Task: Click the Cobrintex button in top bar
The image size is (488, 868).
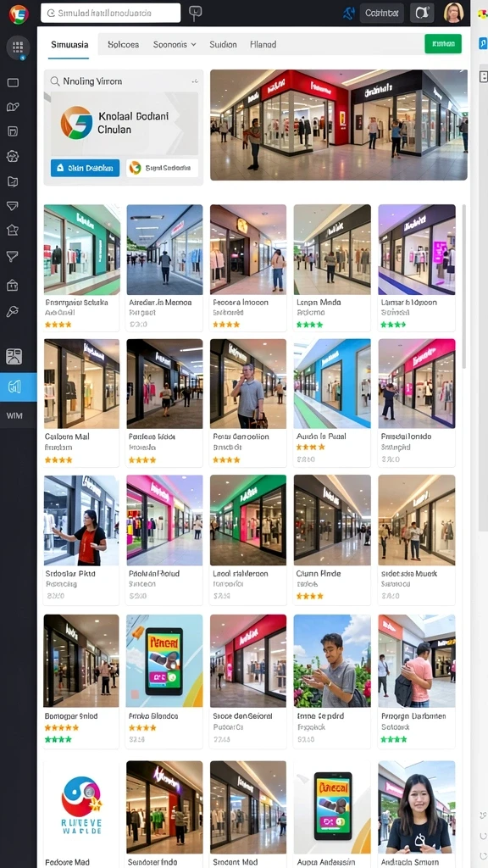Action: click(x=382, y=13)
